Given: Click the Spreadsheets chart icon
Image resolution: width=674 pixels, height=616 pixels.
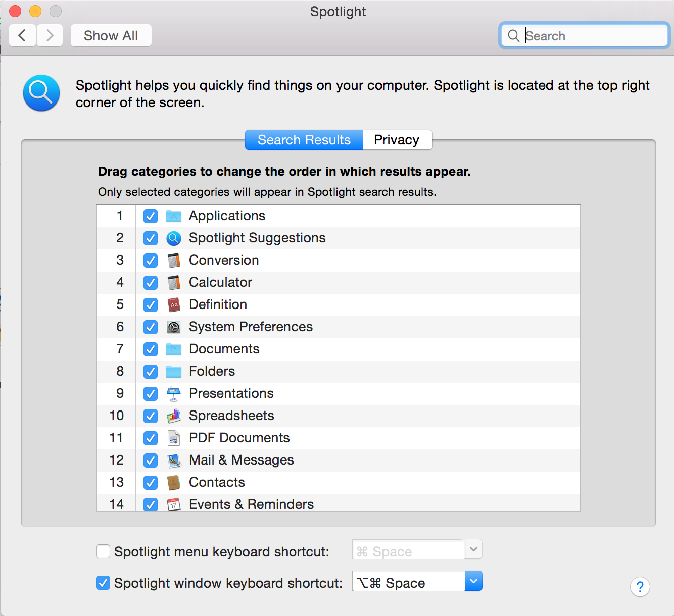Looking at the screenshot, I should (x=174, y=416).
